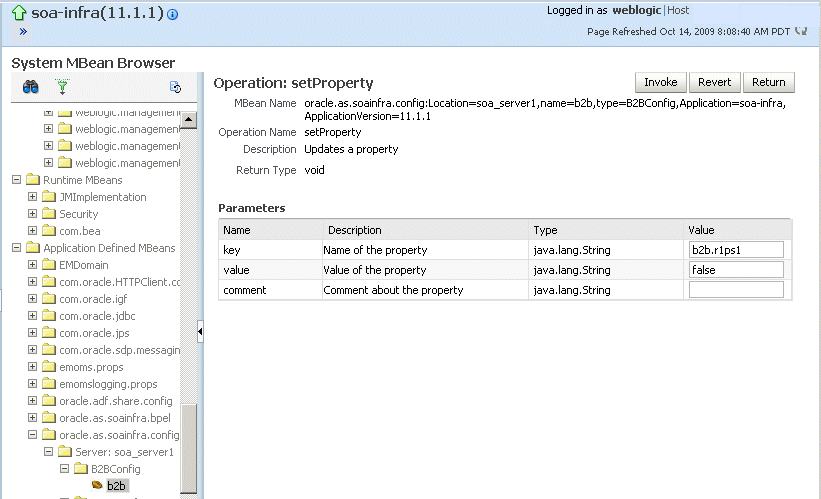Expand the Security tree node
This screenshot has height=499, width=821.
tap(32, 213)
